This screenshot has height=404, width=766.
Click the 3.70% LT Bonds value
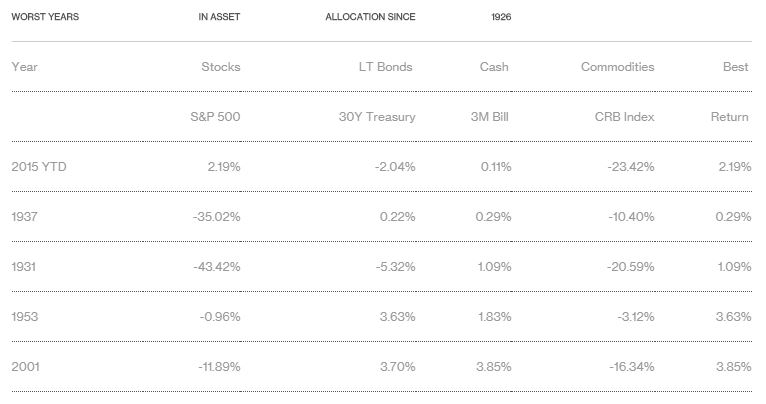[397, 367]
